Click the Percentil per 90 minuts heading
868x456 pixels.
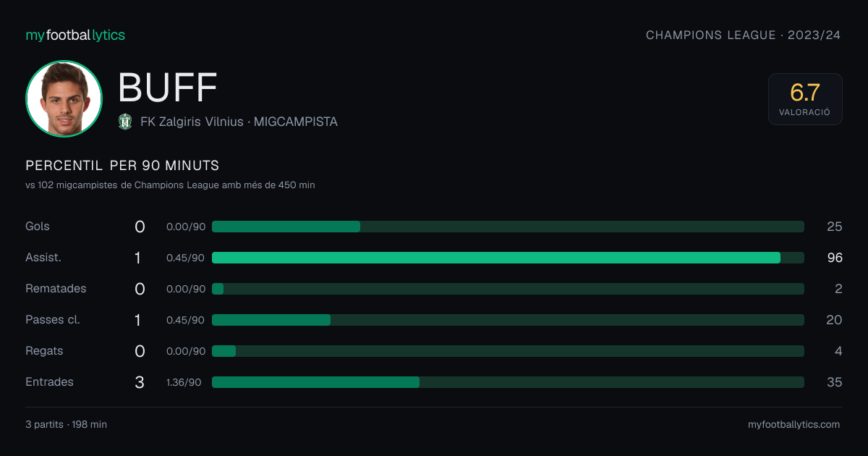[122, 166]
